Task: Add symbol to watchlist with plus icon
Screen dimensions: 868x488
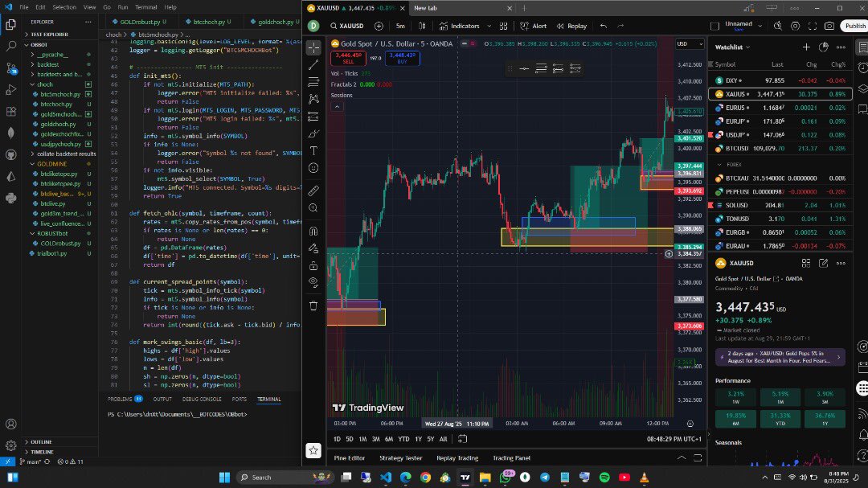Action: point(806,47)
